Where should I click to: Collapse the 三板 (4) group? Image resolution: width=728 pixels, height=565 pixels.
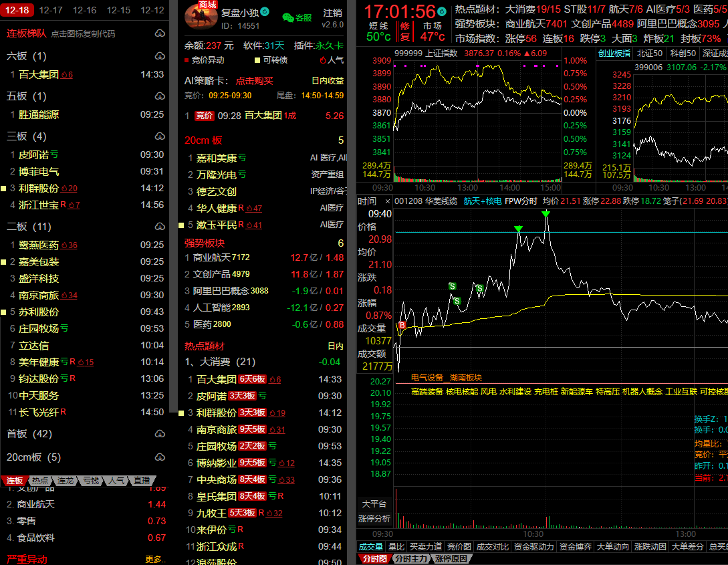(27, 136)
